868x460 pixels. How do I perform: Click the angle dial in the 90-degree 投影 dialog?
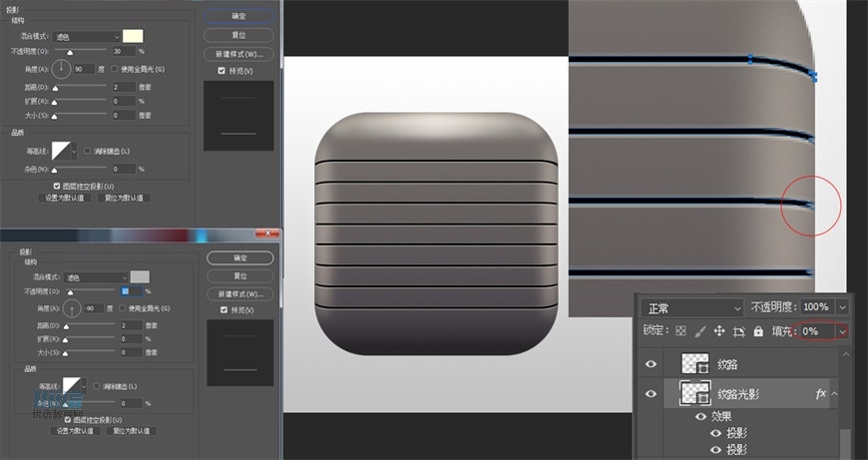pyautogui.click(x=62, y=69)
